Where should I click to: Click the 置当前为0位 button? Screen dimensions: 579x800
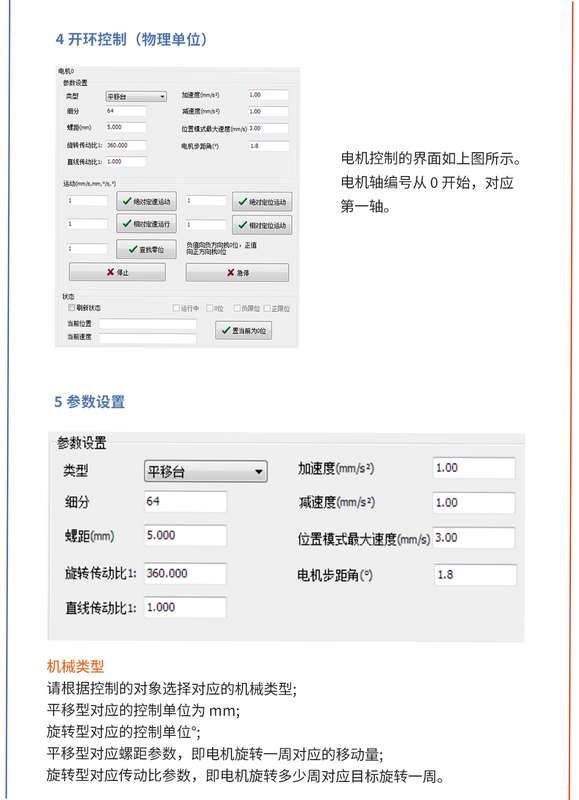tap(243, 331)
